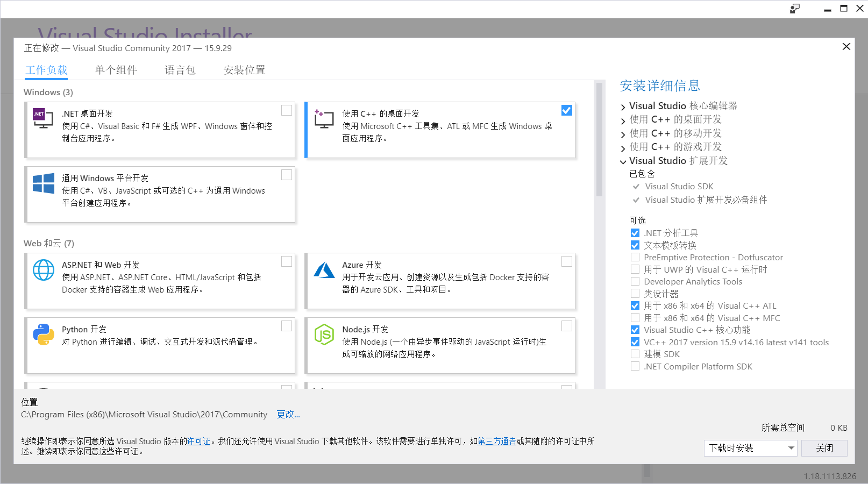Check the Azure 开发 workload checkbox

click(567, 261)
